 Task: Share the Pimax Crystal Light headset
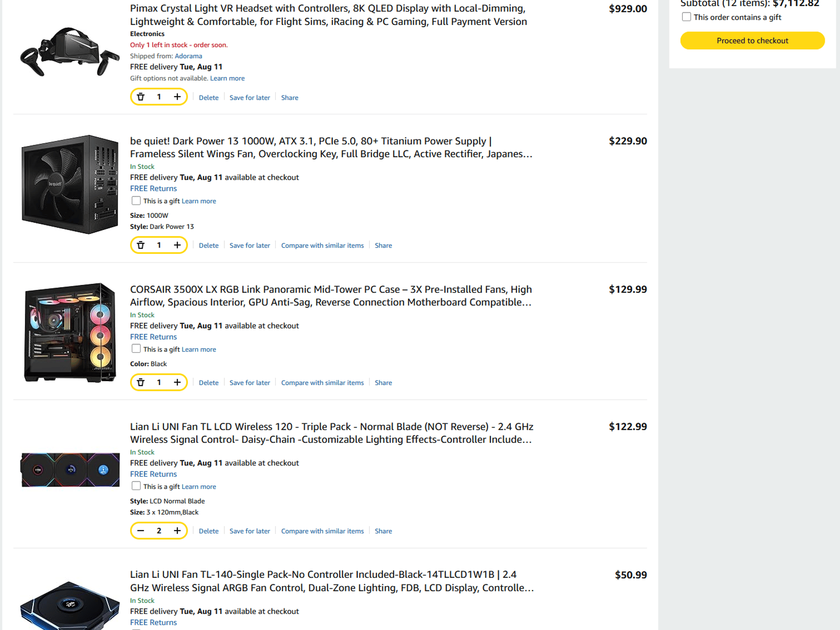tap(290, 98)
